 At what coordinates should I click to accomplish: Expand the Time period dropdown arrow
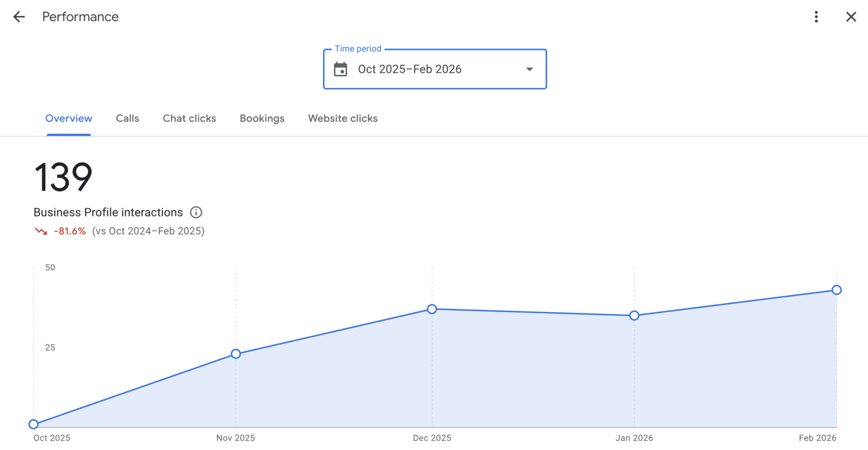(x=529, y=69)
